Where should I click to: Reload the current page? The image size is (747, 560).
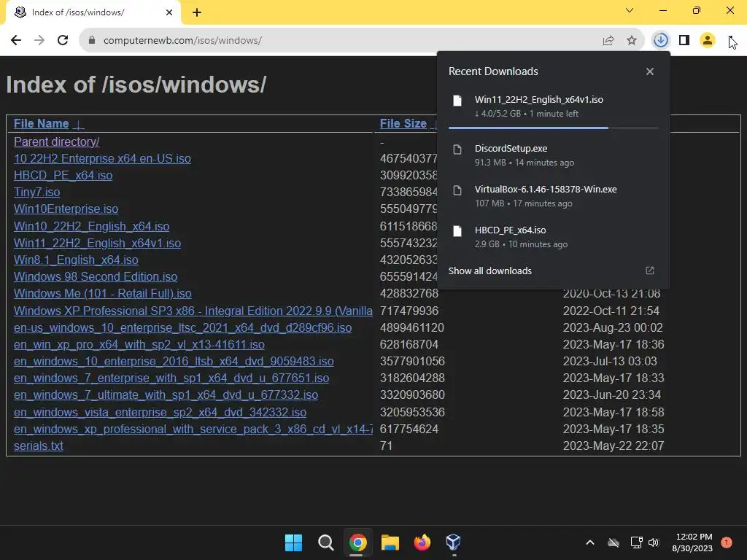coord(63,41)
